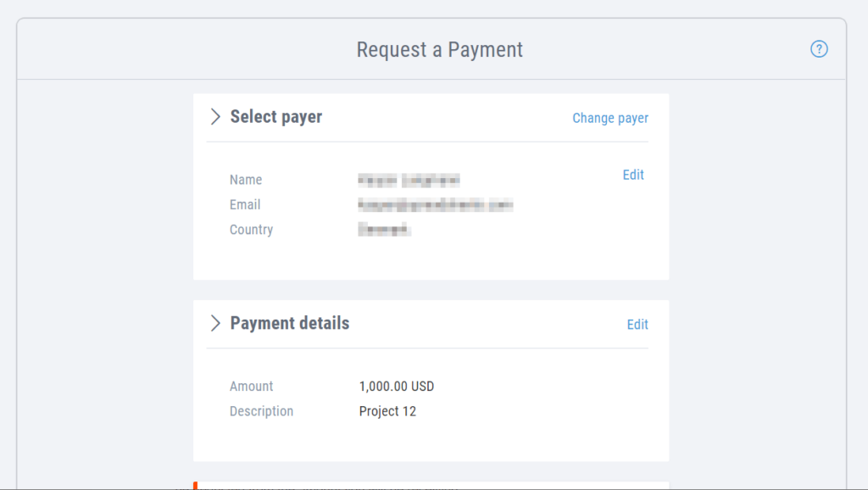The width and height of the screenshot is (868, 490).
Task: Click the blurred payer email value
Action: pos(435,205)
